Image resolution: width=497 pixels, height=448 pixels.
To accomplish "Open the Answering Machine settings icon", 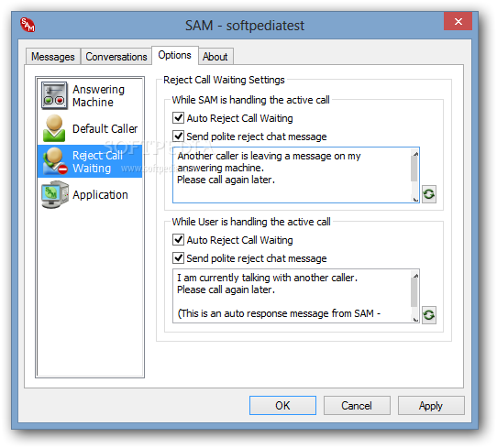I will tap(54, 95).
